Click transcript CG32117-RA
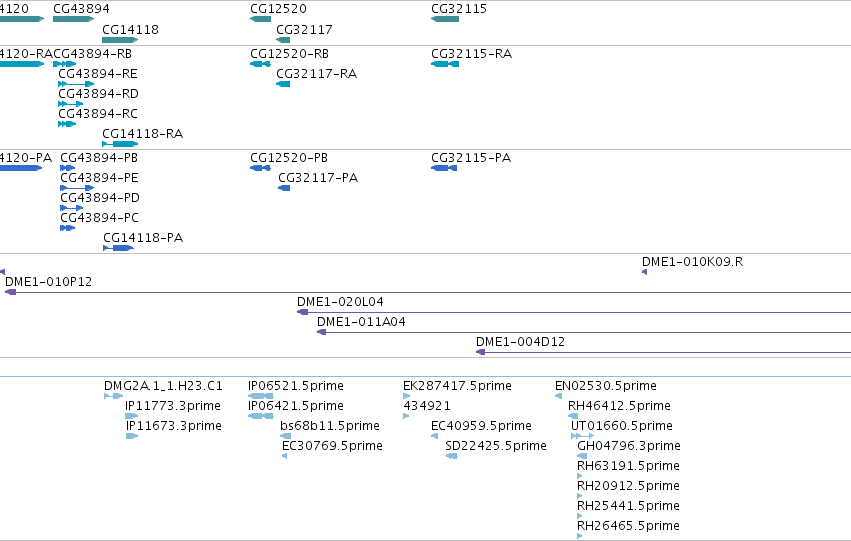 coord(283,84)
